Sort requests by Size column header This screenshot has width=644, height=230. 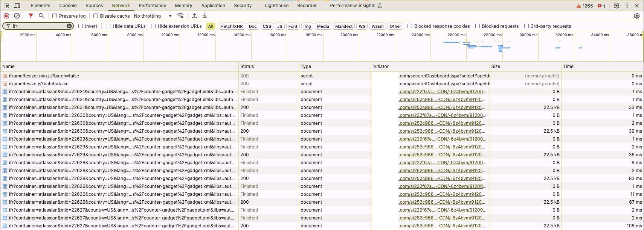point(496,67)
